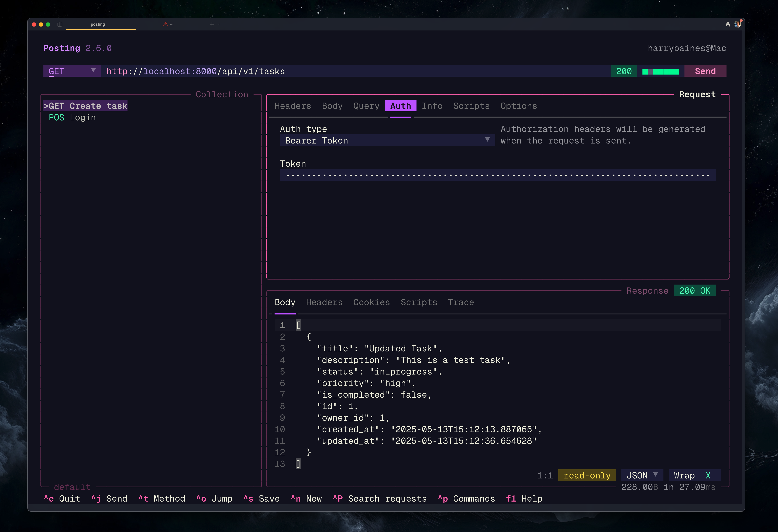Open the tab with the warning icon
The height and width of the screenshot is (532, 778).
(168, 24)
